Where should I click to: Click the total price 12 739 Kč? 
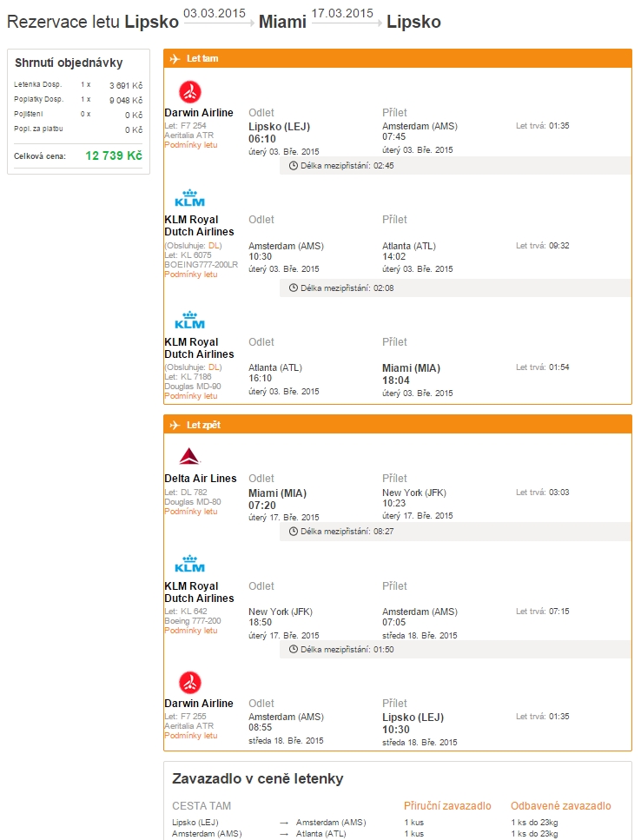114,155
